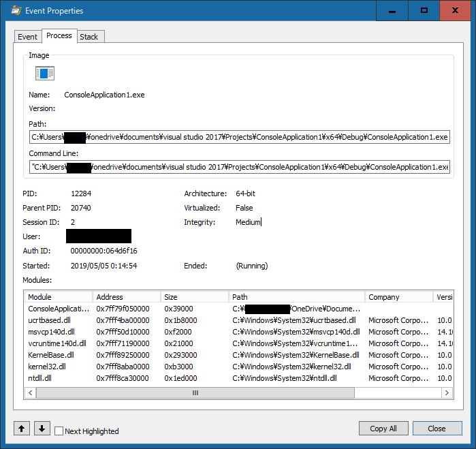Click the Integrity value Medium
Screen dimensions: 476x449
248,222
